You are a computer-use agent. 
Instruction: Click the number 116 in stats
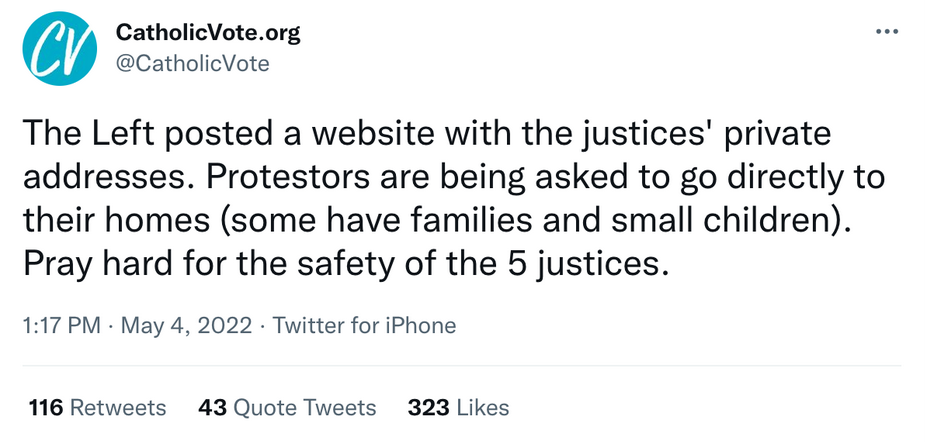click(x=46, y=408)
